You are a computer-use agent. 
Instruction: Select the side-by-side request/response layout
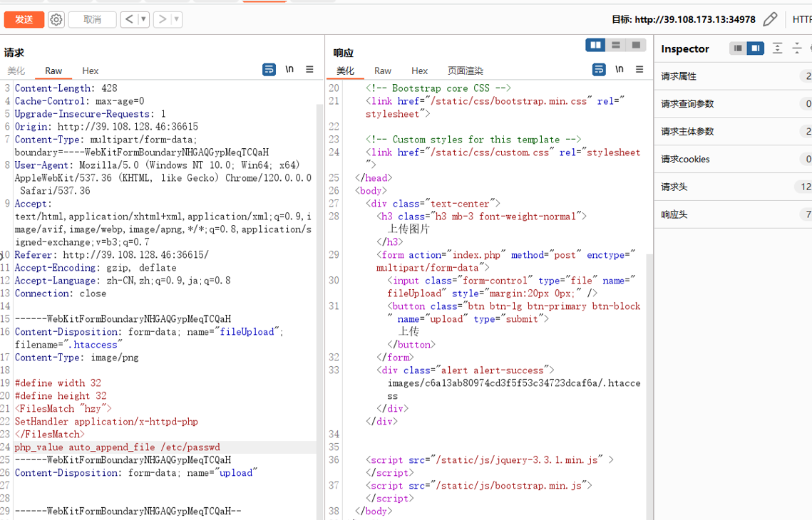(x=595, y=46)
